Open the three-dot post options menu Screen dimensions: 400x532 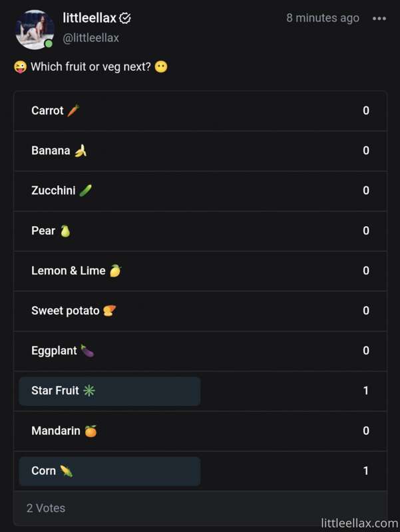coord(379,19)
